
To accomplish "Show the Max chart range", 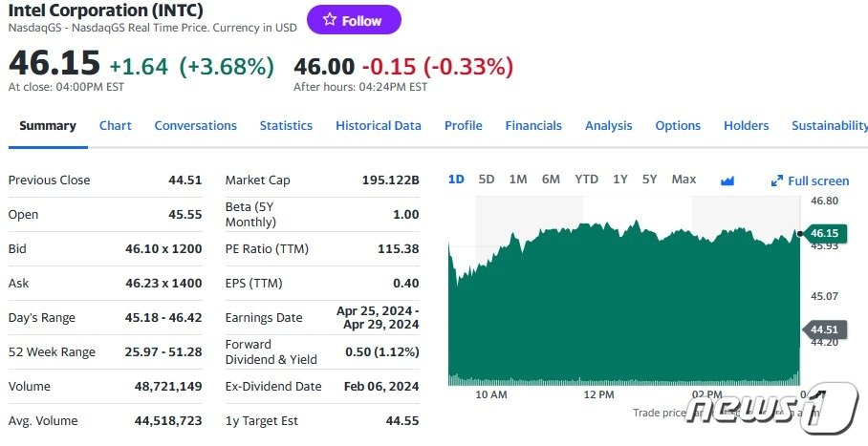I will click(684, 180).
